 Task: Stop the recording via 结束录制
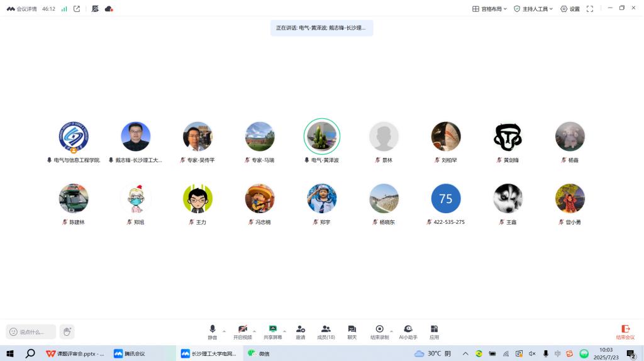(379, 331)
